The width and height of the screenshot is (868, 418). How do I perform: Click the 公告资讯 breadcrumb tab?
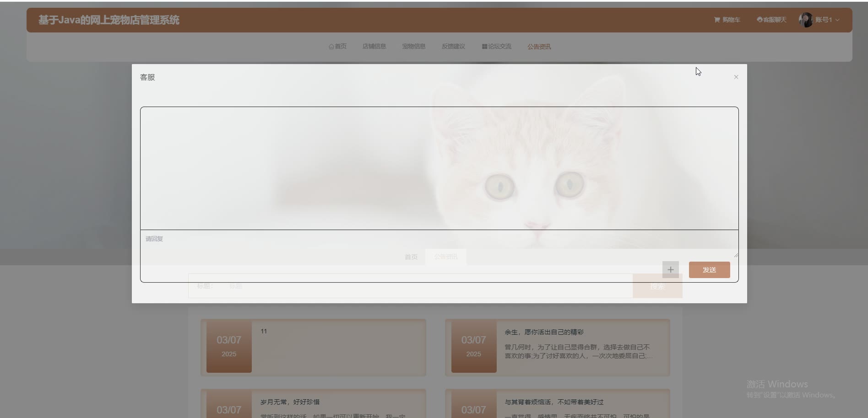pyautogui.click(x=446, y=257)
